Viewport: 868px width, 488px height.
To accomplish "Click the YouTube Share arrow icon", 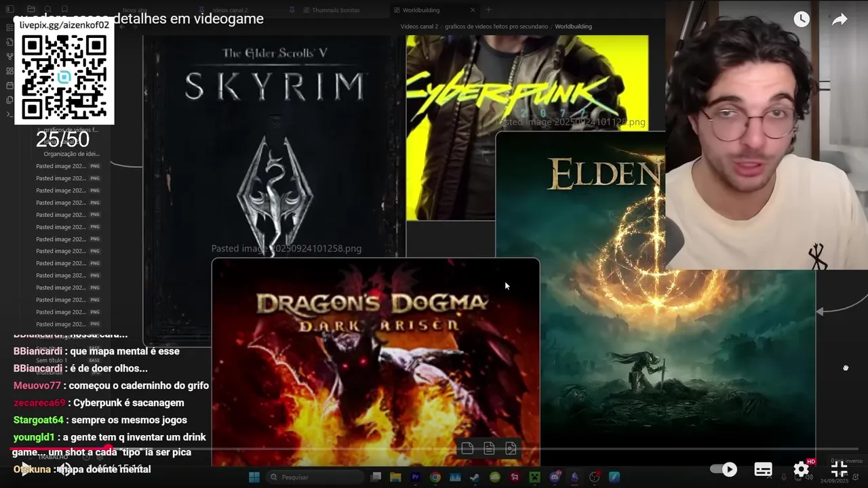I will pyautogui.click(x=840, y=20).
